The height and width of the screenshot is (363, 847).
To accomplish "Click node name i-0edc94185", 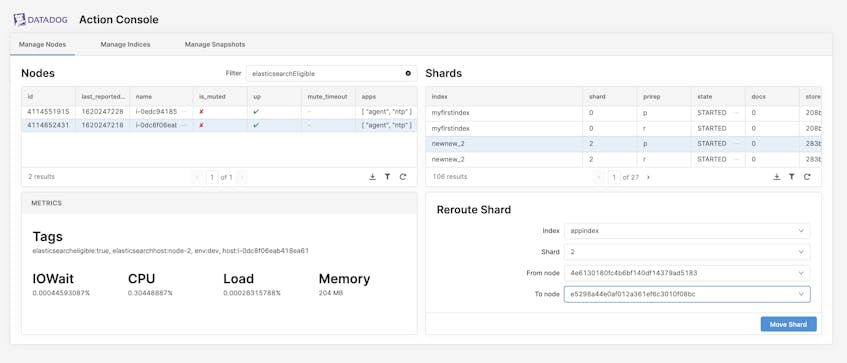I will tap(156, 111).
